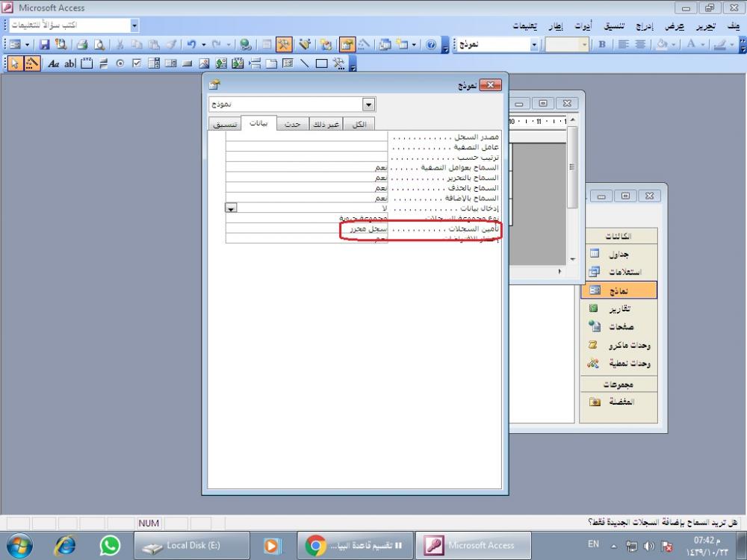The image size is (747, 560).
Task: Click the Record Source (مصدر السجل) value field
Action: pyautogui.click(x=307, y=137)
